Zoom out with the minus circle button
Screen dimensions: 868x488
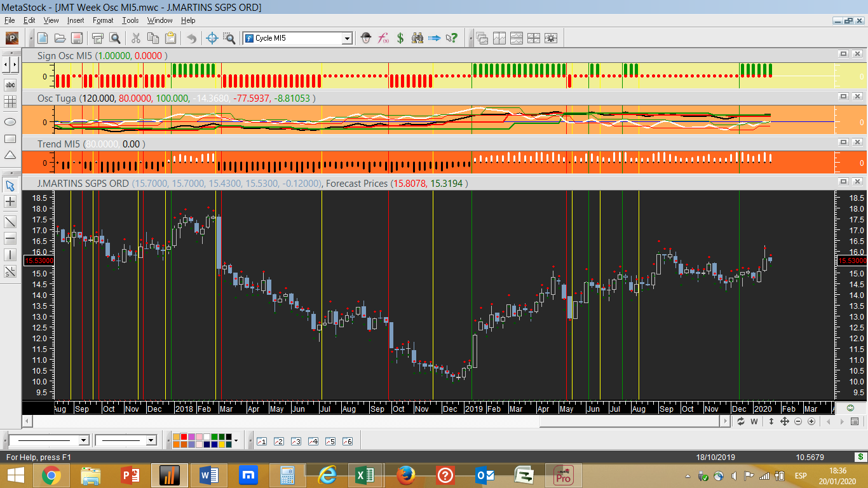(x=798, y=421)
